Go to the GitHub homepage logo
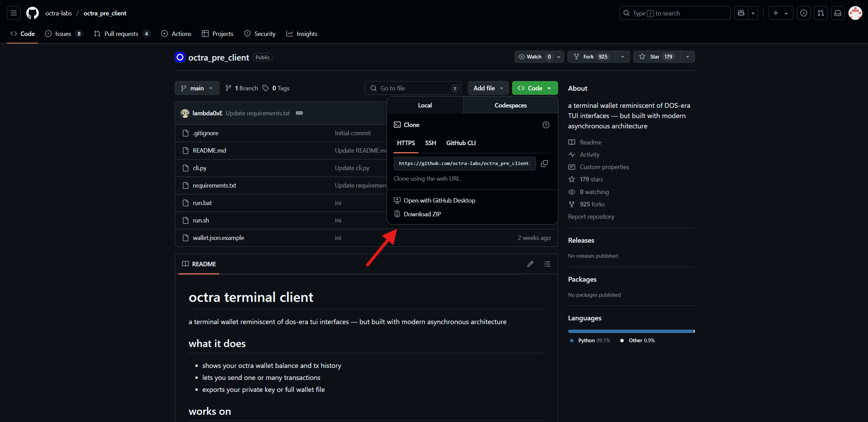Image resolution: width=868 pixels, height=422 pixels. click(x=33, y=13)
